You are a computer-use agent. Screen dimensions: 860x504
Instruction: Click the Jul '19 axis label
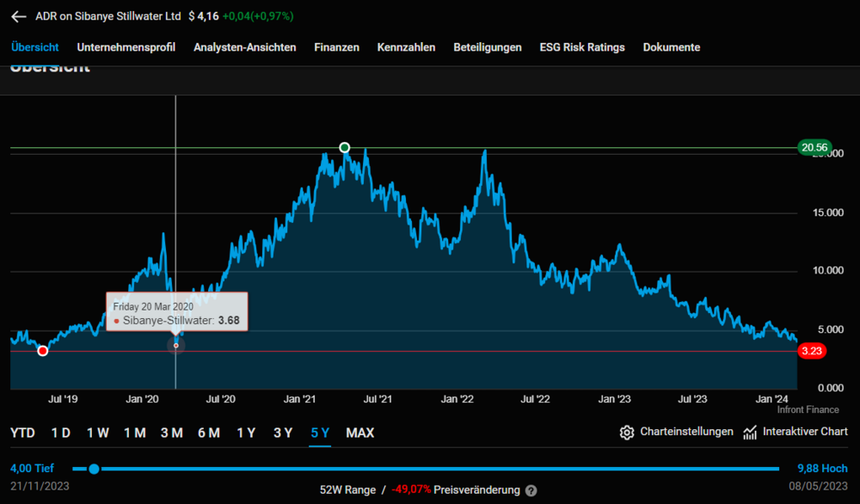[63, 399]
